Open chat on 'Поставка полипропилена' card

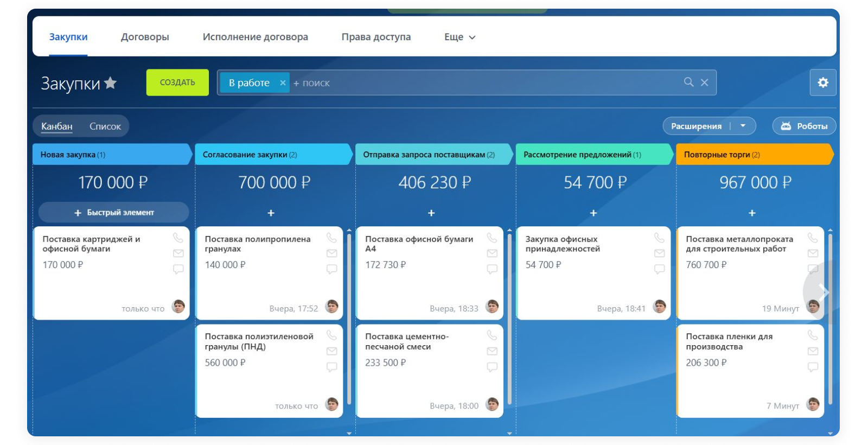(331, 269)
